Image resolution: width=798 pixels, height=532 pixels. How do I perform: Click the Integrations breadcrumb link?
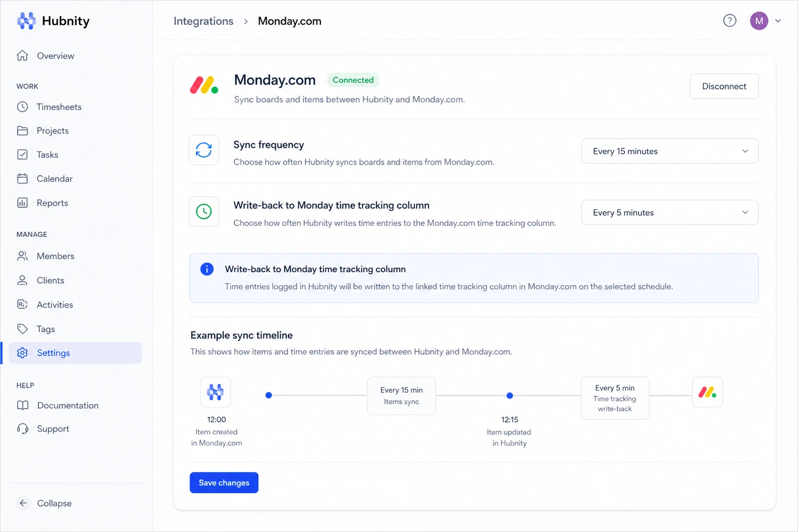[203, 21]
